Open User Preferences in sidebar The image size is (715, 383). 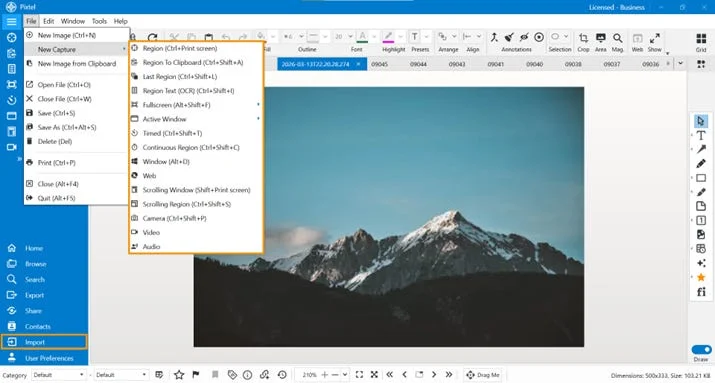tap(44, 358)
